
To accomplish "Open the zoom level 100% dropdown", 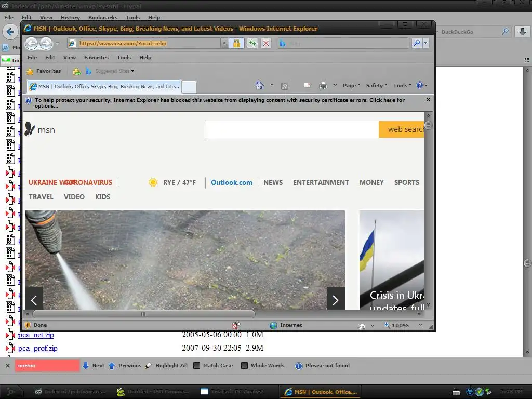I will click(x=420, y=325).
